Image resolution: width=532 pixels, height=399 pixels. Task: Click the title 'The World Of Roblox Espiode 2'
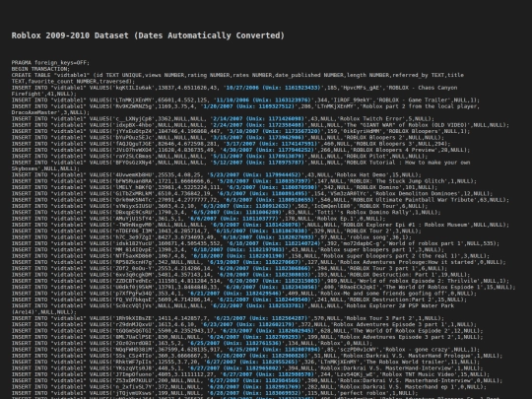402,331
